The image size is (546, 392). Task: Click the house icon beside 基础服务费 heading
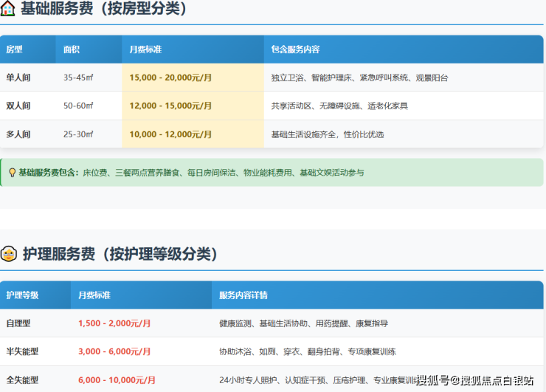click(8, 9)
